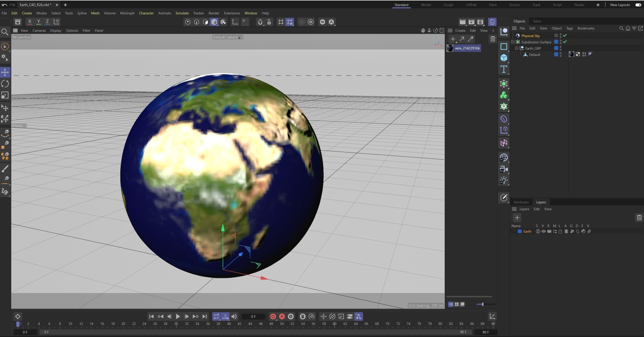Select the Move tool in left toolbar
The width and height of the screenshot is (644, 337).
5,72
